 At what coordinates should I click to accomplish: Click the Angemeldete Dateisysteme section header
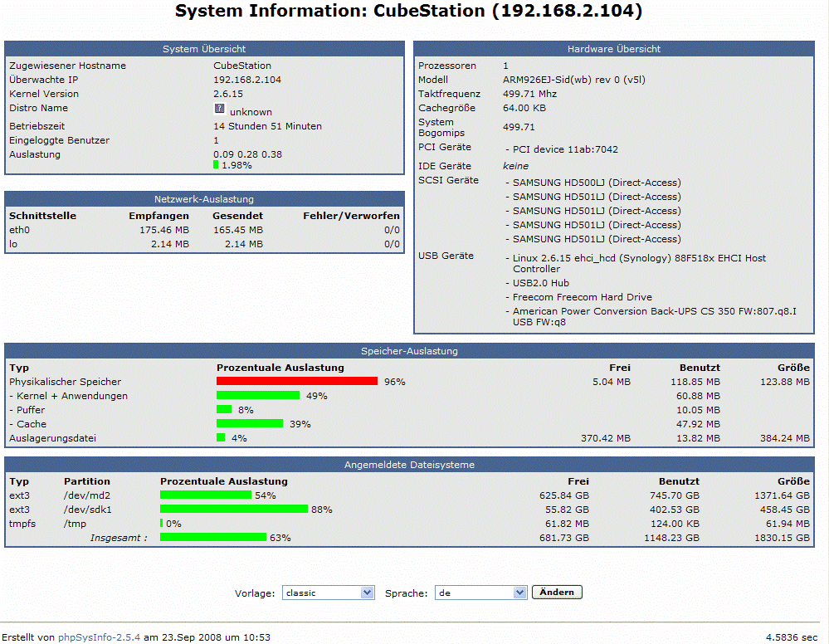409,465
